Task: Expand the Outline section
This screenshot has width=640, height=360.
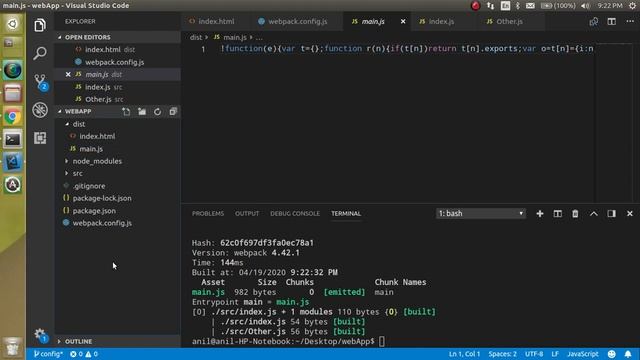Action: [x=118, y=341]
